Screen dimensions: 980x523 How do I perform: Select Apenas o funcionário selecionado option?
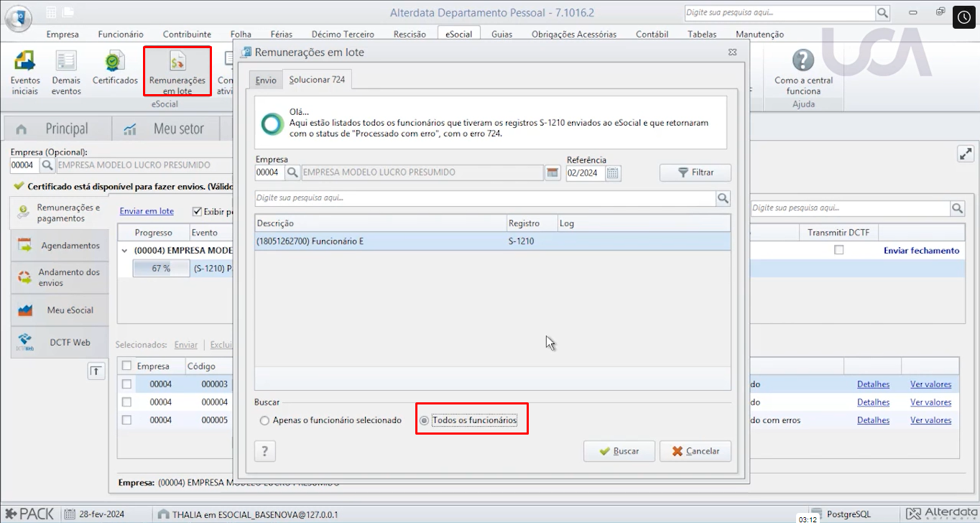(x=330, y=420)
